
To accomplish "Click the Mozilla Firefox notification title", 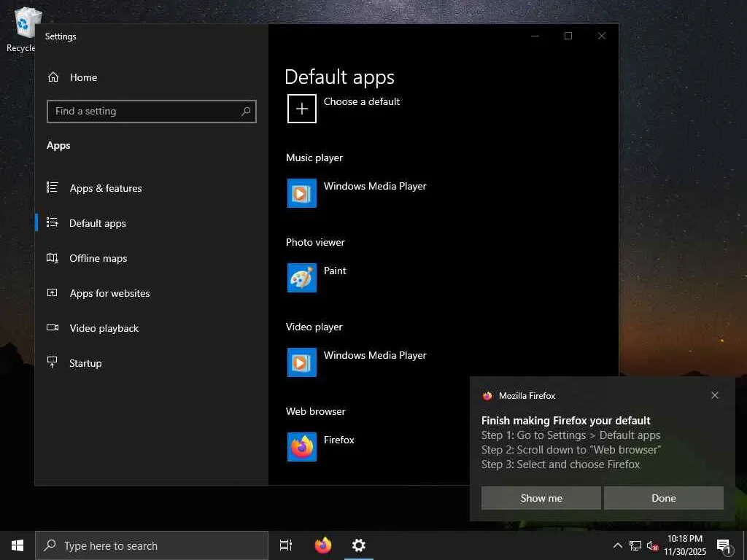I will pos(527,396).
